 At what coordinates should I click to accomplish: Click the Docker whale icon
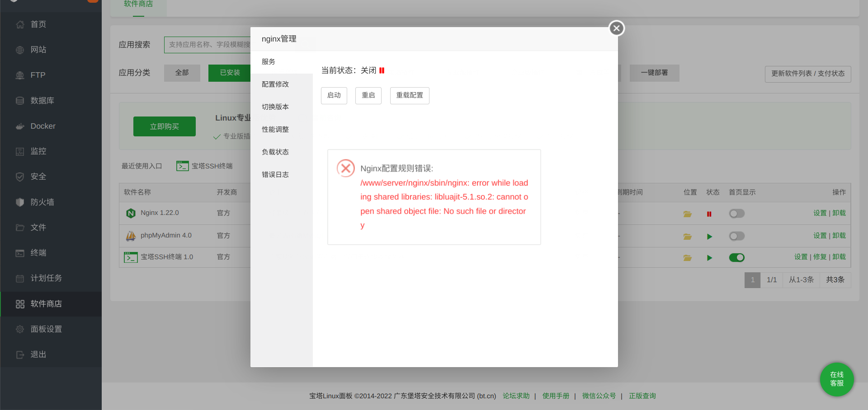tap(20, 126)
